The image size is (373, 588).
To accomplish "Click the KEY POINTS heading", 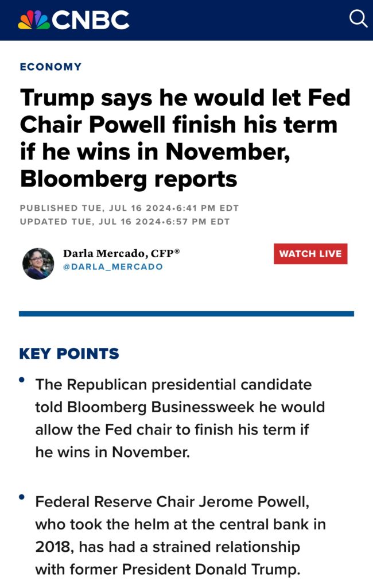I will [69, 354].
